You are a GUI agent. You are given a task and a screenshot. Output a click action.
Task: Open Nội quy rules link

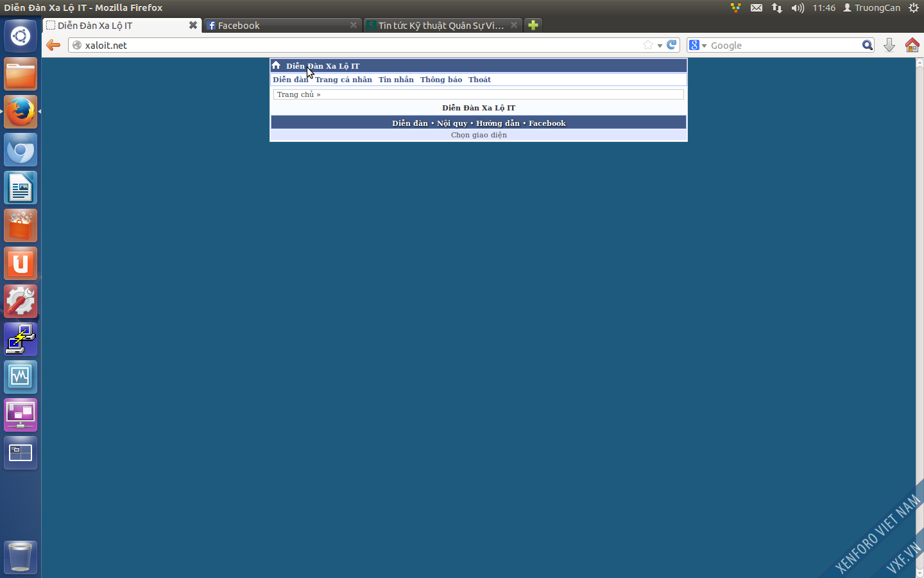[x=452, y=123]
